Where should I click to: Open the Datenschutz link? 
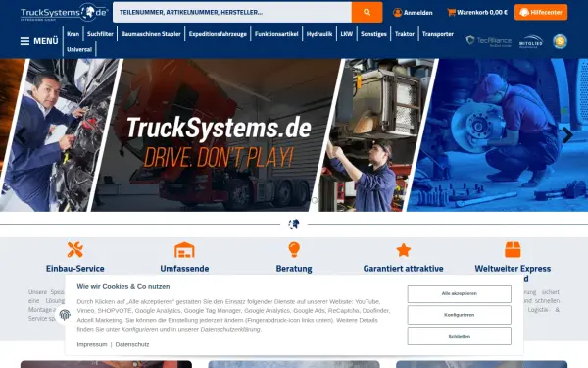pyautogui.click(x=132, y=344)
